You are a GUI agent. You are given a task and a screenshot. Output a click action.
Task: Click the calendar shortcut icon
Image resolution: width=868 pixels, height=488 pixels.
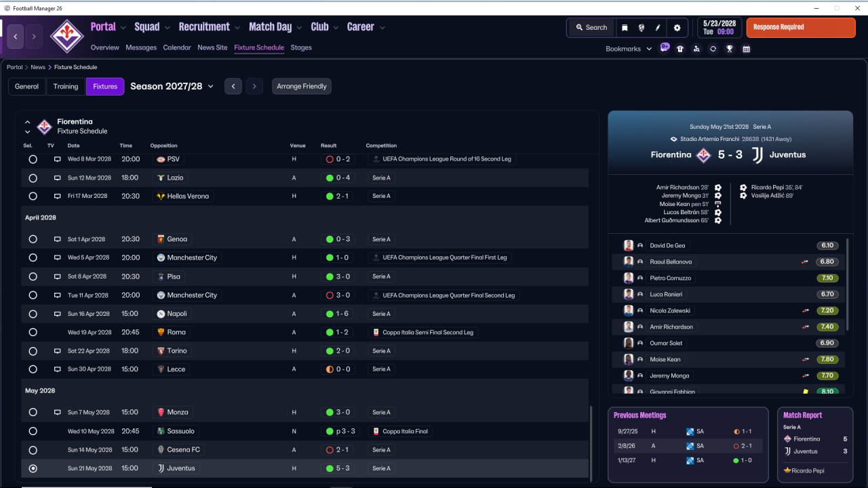[747, 49]
